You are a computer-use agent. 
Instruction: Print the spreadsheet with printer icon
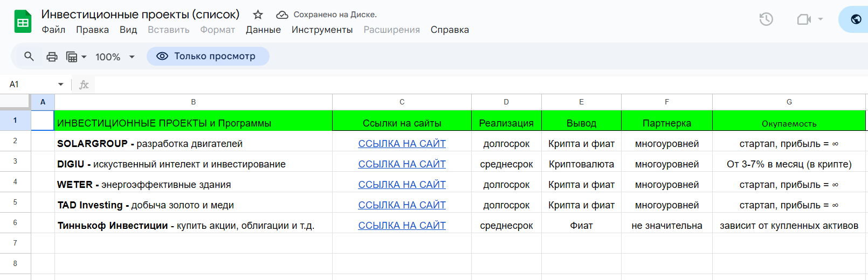point(52,57)
